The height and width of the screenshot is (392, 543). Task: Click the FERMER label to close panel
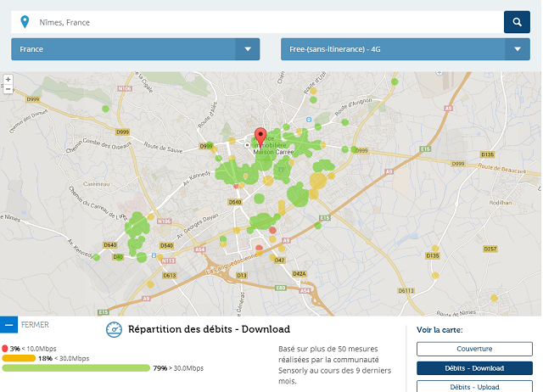click(x=35, y=325)
